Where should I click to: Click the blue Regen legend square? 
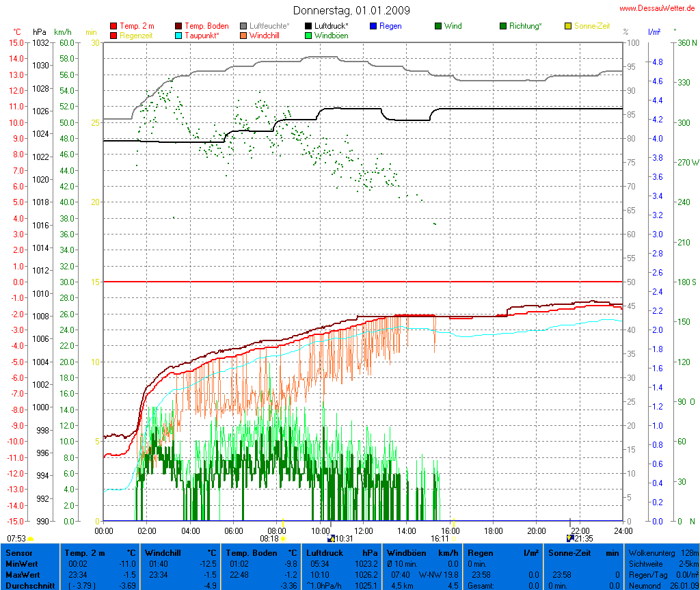coord(373,26)
